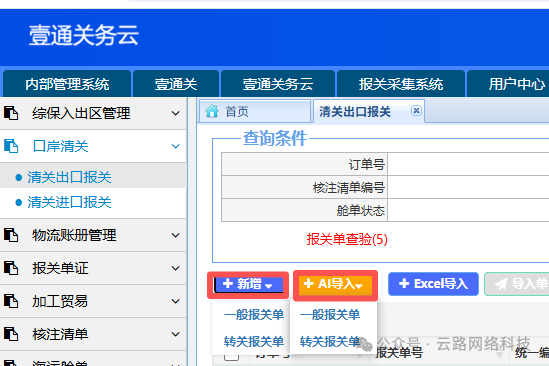Click the paper plane icon on 导入单 button
This screenshot has width=549, height=366.
[501, 284]
